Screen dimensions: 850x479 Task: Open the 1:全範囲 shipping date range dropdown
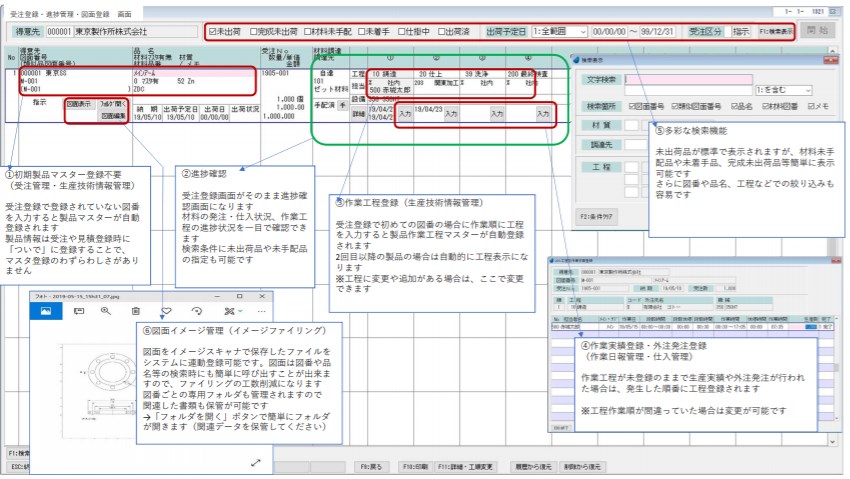[x=559, y=32]
